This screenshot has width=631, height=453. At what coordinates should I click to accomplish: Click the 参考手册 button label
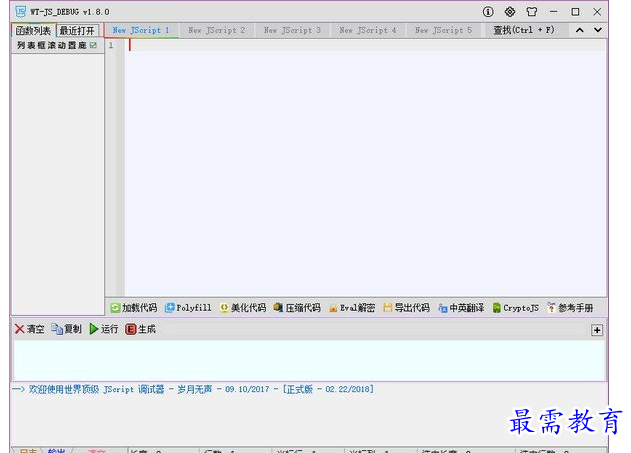click(575, 308)
